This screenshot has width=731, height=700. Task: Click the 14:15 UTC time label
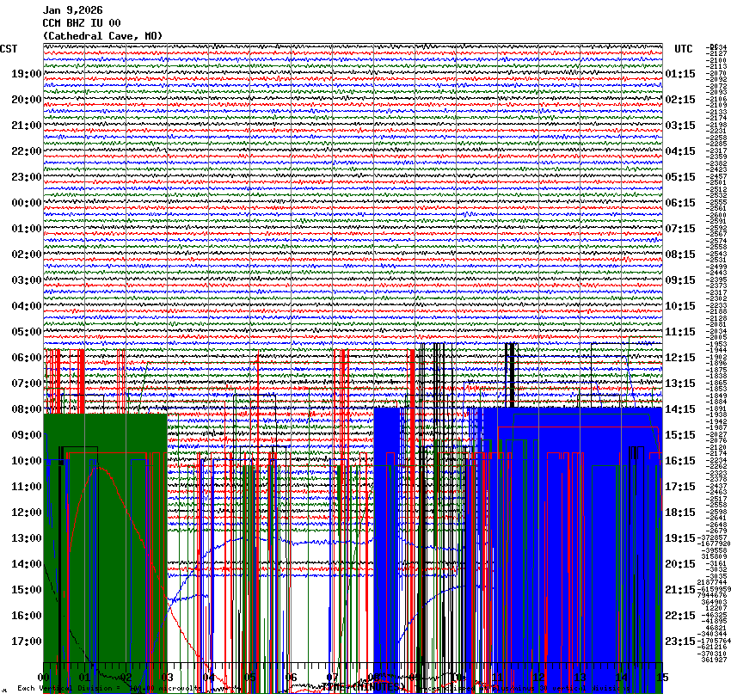coord(680,409)
